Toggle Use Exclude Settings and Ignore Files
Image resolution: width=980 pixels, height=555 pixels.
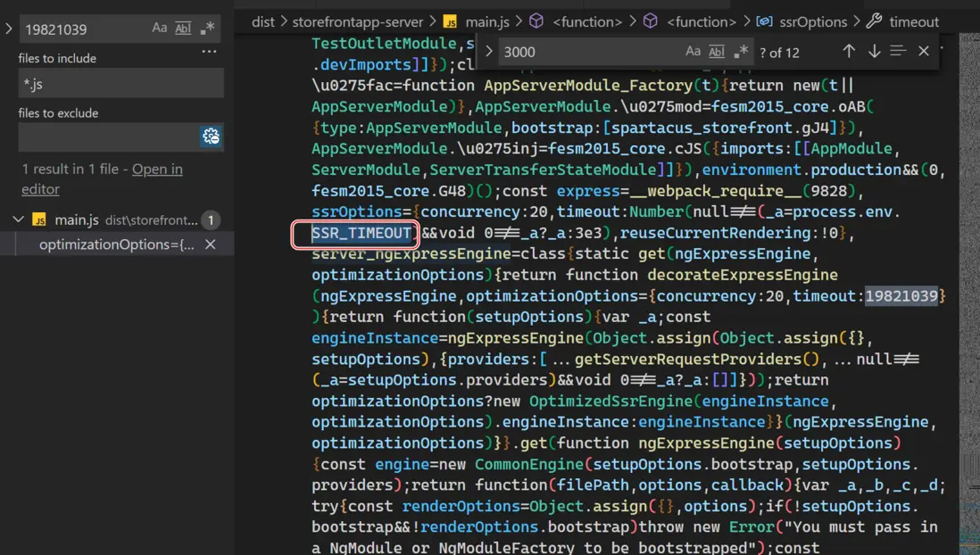point(211,137)
